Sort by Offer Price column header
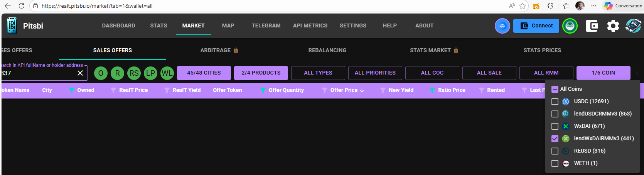Viewport: 644px width, 175px height. click(x=344, y=90)
